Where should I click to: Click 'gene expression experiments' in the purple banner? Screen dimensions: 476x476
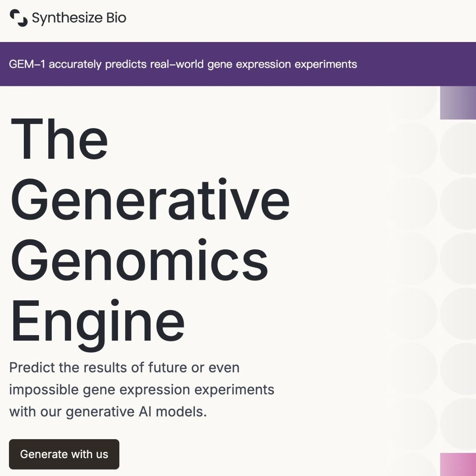[282, 64]
